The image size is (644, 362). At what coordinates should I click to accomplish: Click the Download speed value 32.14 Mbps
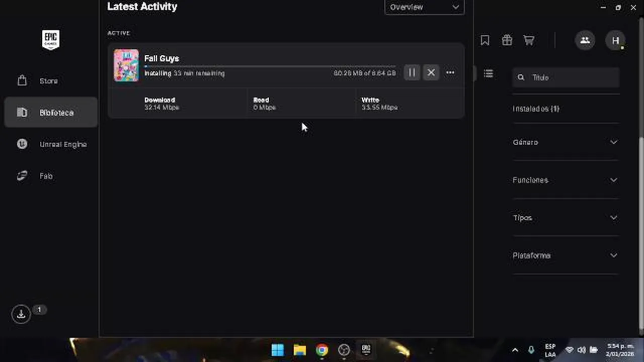pos(162,108)
